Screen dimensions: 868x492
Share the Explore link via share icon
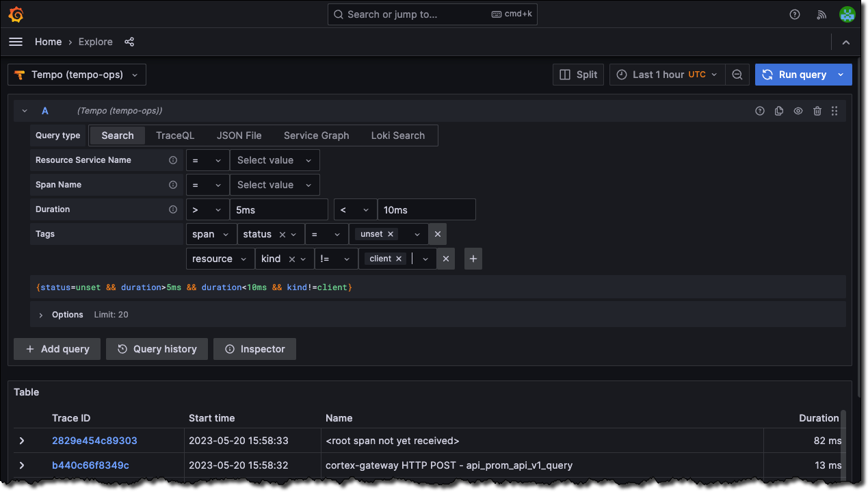[x=129, y=42]
